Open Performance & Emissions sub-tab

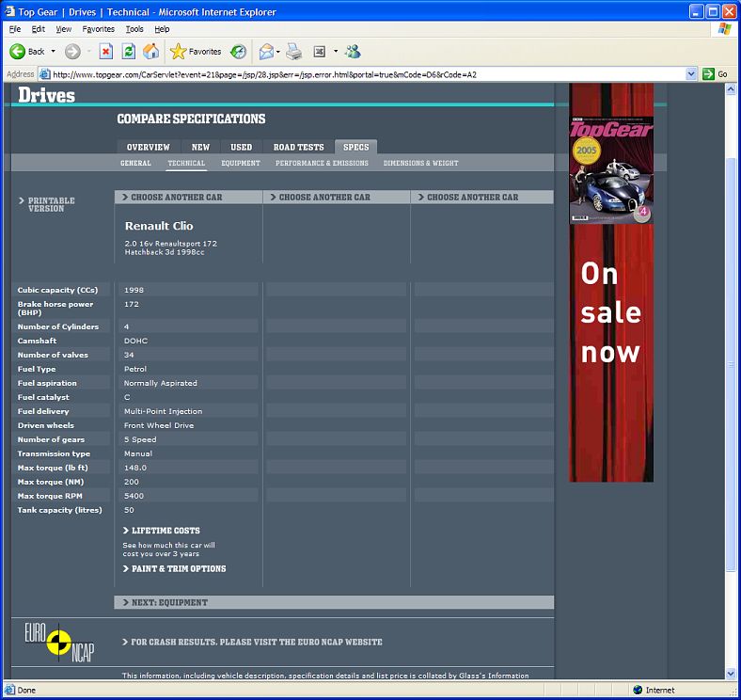tap(322, 163)
